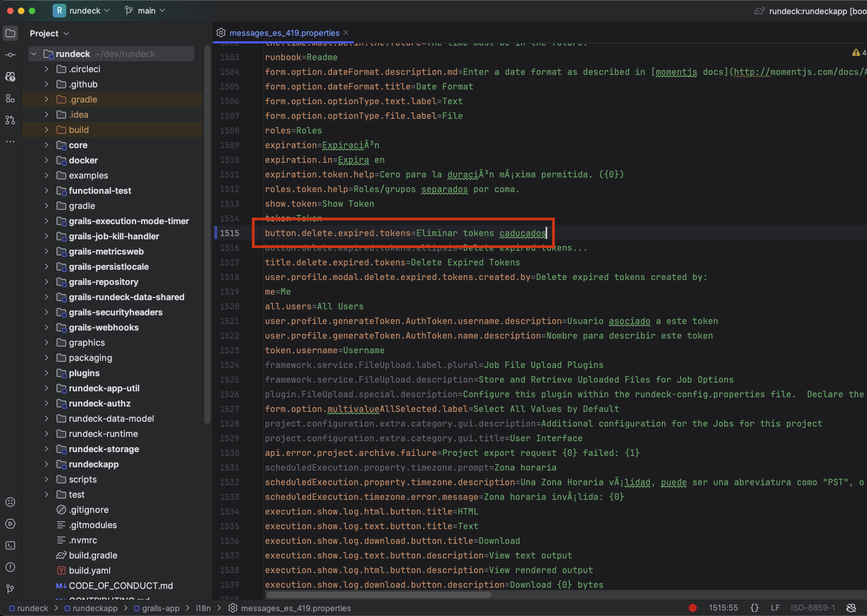Open the Structure tool window icon

tap(10, 98)
